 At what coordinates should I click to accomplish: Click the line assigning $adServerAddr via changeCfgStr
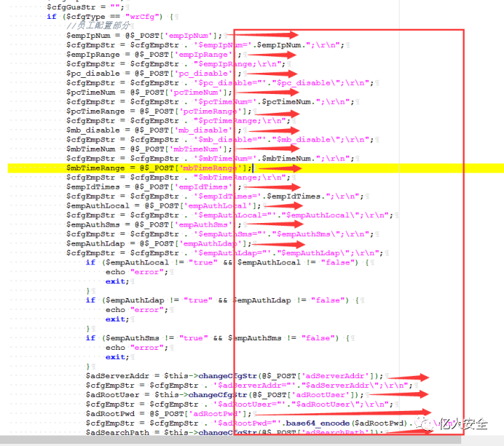235,376
